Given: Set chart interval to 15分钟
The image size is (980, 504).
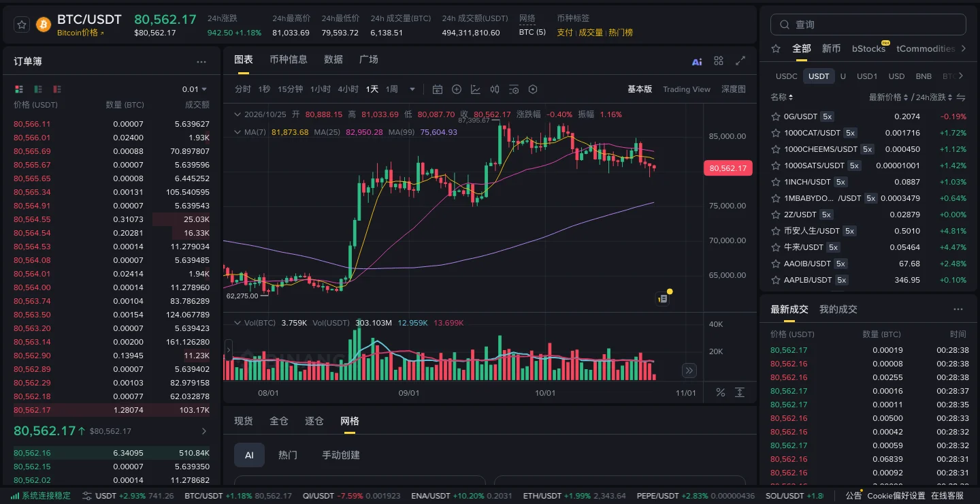Looking at the screenshot, I should (x=291, y=89).
